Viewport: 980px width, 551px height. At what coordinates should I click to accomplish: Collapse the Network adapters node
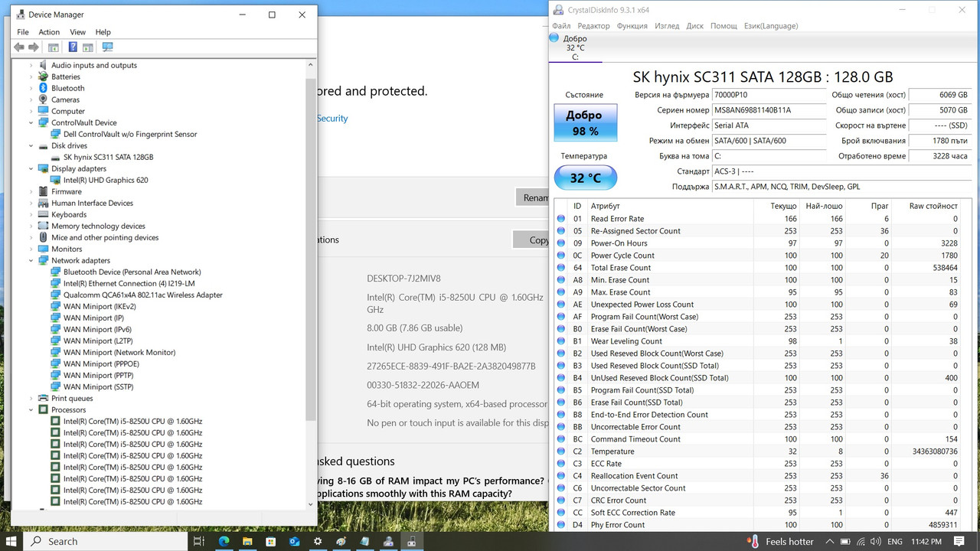(31, 260)
